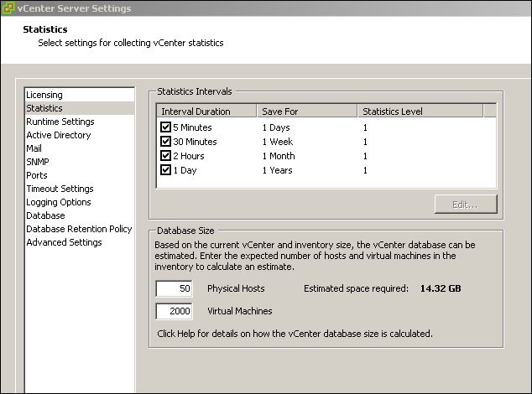Screen dimensions: 532x394
Task: Click the Interval Duration column header
Action: (206, 111)
